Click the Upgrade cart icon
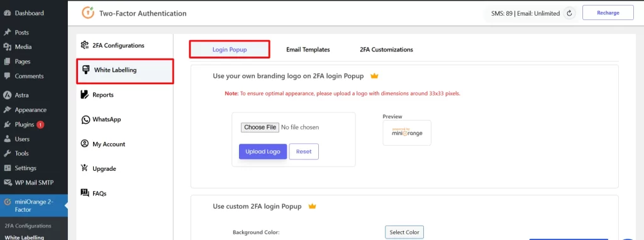This screenshot has height=240, width=644. pos(85,168)
